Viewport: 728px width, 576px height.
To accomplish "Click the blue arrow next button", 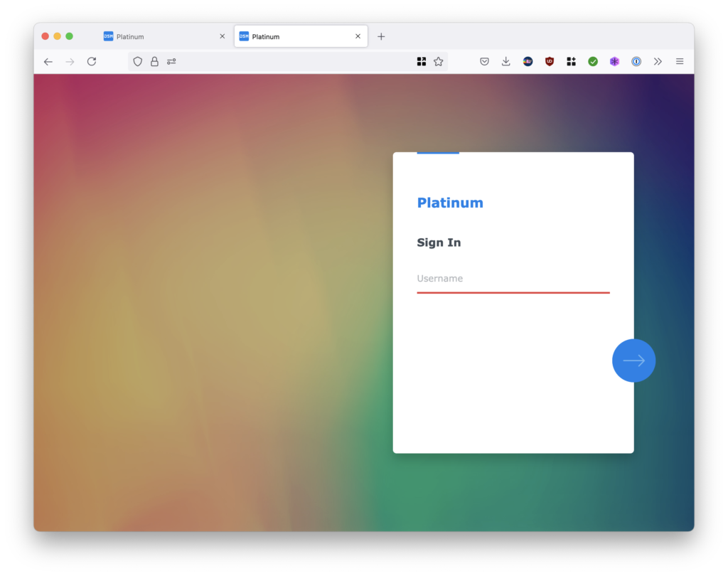I will (633, 361).
